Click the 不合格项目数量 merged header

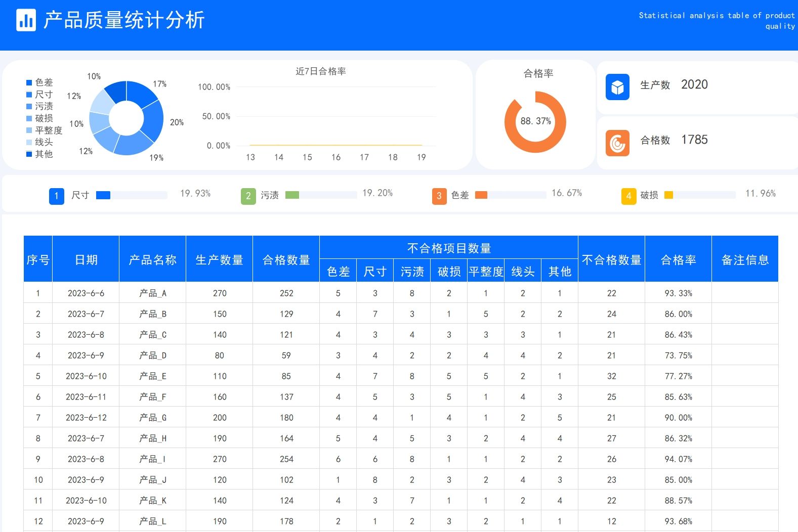[449, 248]
